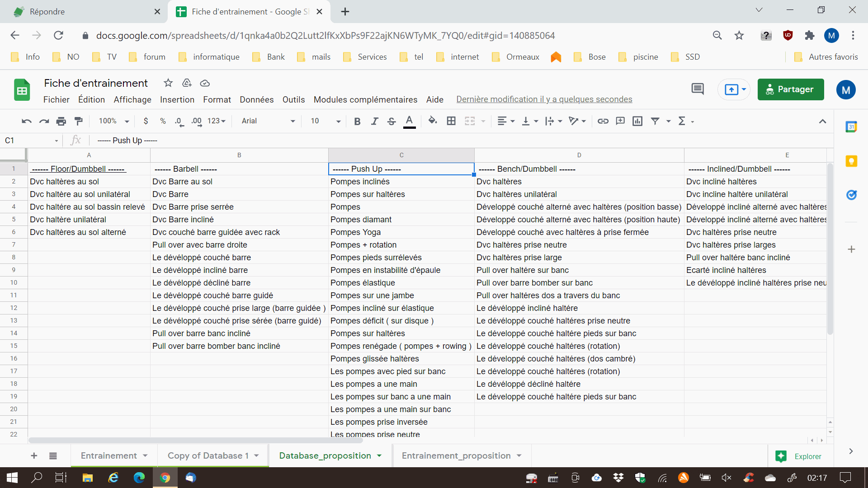Click the green Partager button

click(x=790, y=89)
